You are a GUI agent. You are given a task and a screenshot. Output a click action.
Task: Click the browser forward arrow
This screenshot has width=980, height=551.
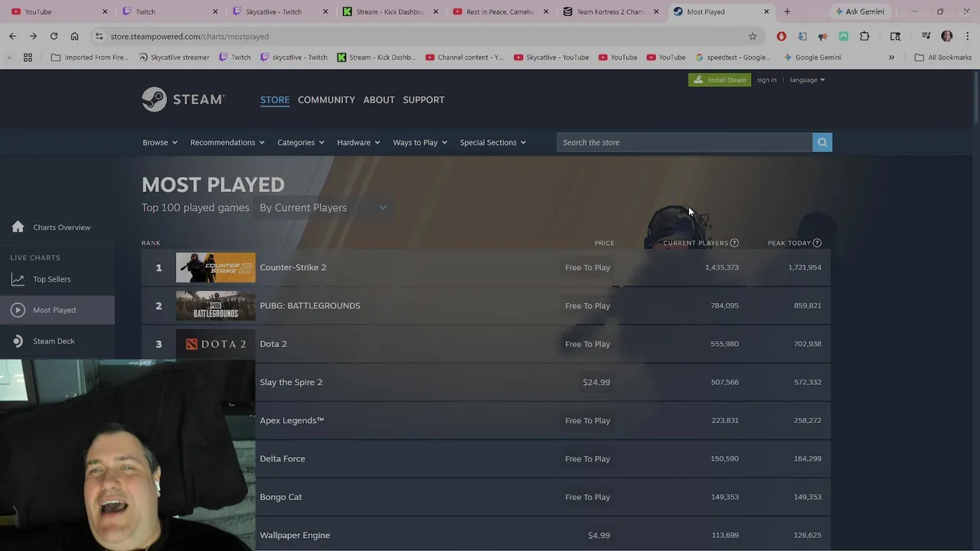[x=33, y=36]
